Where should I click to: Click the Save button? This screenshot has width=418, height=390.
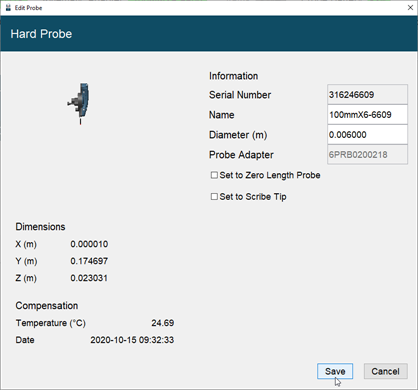point(335,371)
